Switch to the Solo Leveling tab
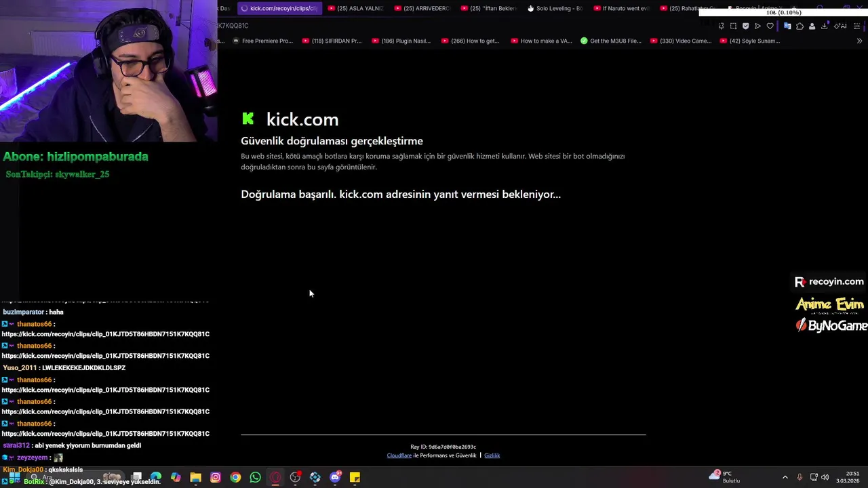Screen dimensions: 868x488 coord(555,8)
